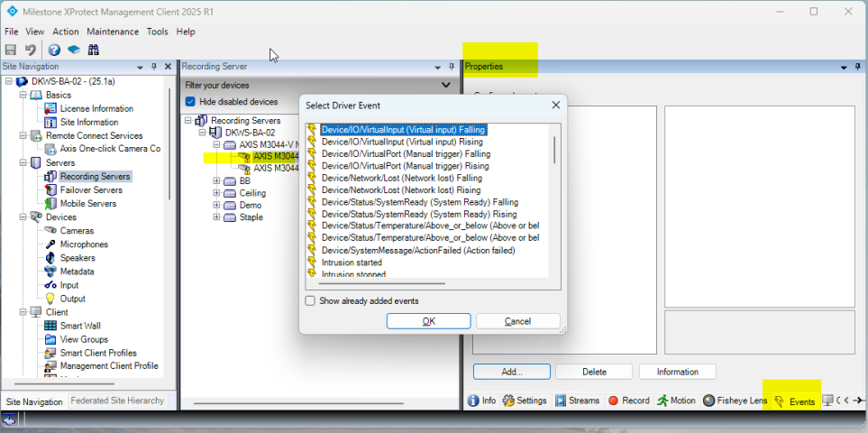
Task: Uncheck Hide disabled devices checkbox
Action: [x=190, y=102]
